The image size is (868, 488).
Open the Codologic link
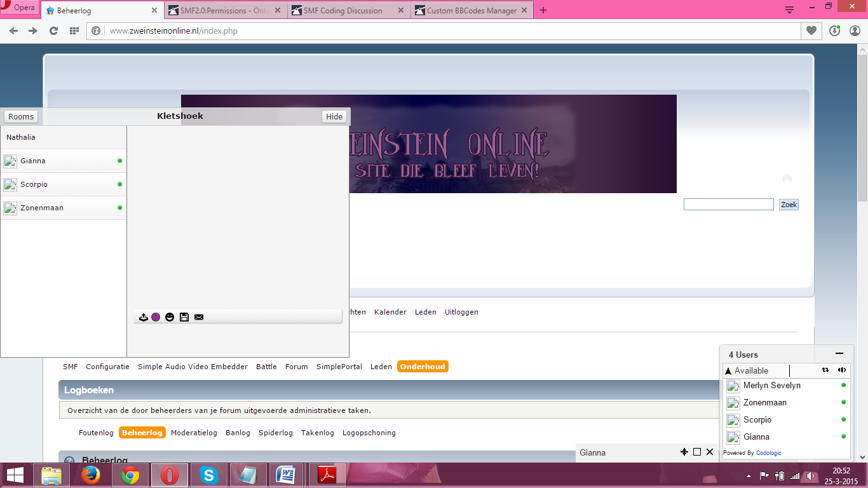click(x=769, y=453)
